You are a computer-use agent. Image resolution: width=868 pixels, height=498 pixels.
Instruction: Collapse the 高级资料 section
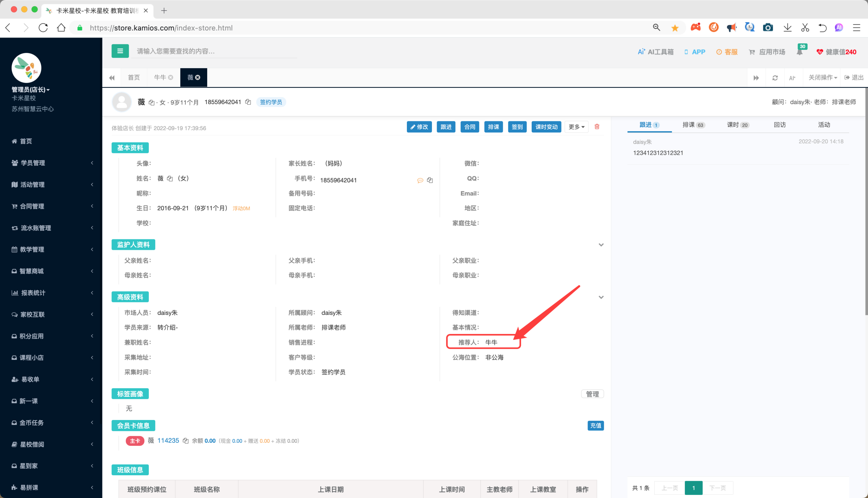pyautogui.click(x=601, y=297)
